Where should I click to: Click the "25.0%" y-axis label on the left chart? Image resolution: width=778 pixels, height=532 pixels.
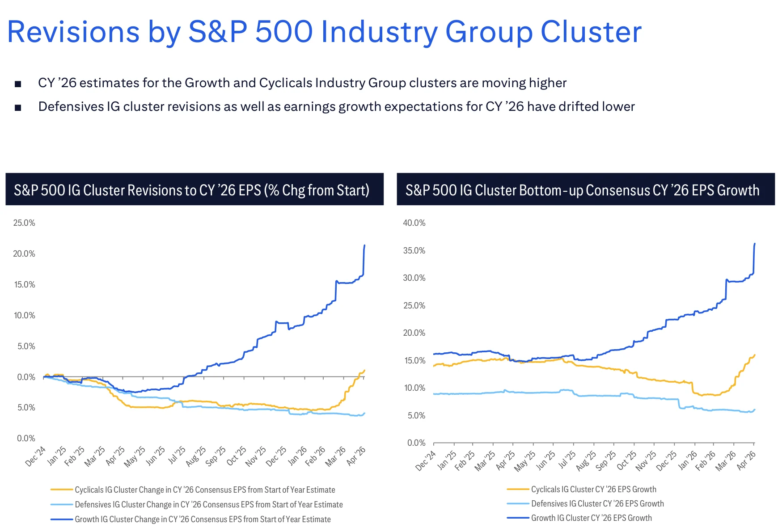click(24, 223)
